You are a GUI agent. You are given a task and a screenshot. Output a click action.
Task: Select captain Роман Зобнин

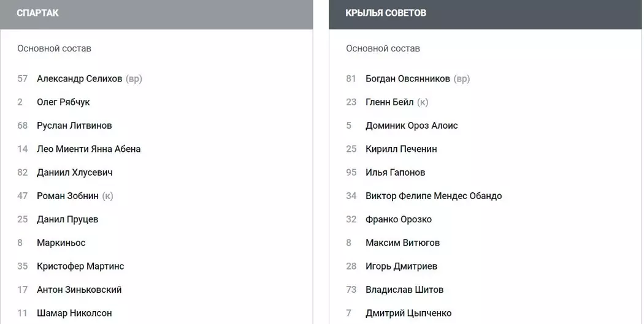[67, 196]
